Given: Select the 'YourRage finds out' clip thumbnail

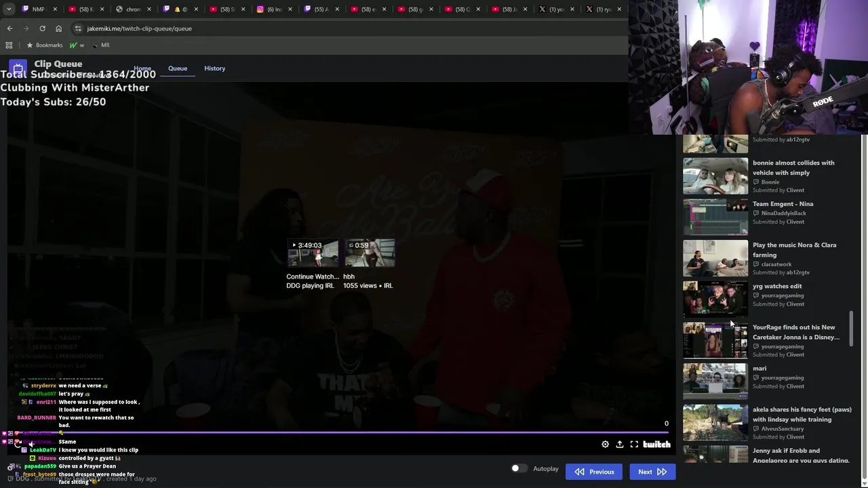Looking at the screenshot, I should point(715,340).
